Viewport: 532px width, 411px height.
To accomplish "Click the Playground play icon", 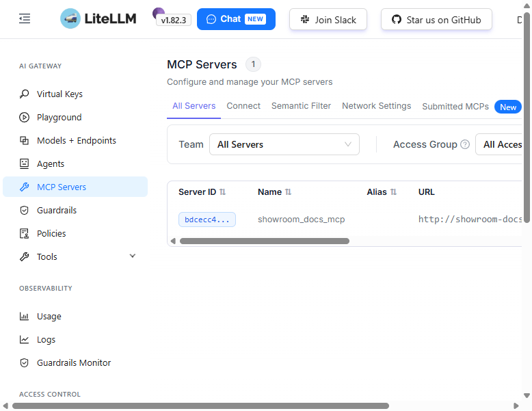I will pos(24,118).
